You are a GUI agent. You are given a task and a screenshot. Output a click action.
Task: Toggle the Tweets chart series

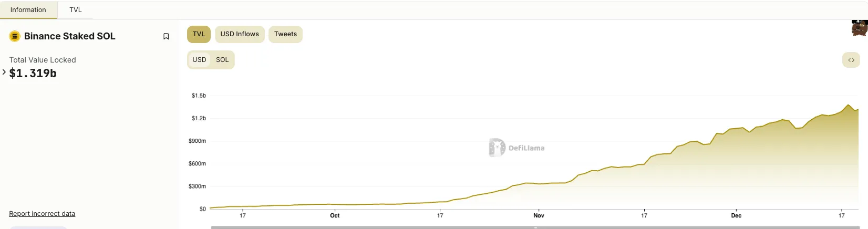[285, 34]
